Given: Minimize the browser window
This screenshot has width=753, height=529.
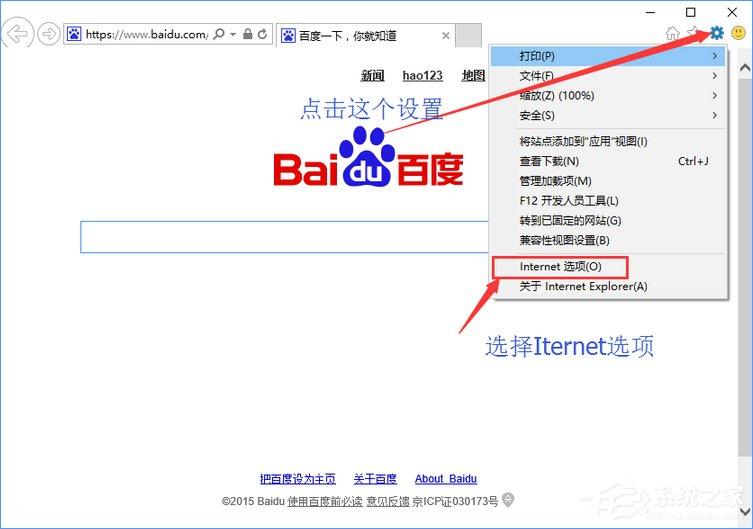Looking at the screenshot, I should [650, 12].
